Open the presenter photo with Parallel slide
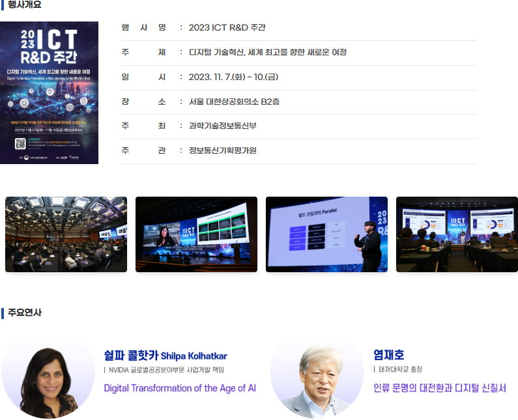Image resolution: width=518 pixels, height=420 pixels. [326, 234]
